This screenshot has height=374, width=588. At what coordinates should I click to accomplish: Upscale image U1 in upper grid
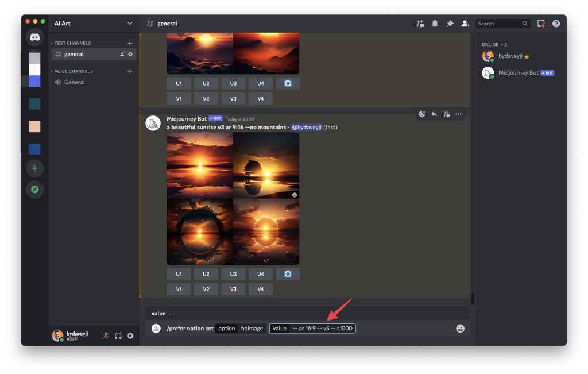tap(179, 83)
